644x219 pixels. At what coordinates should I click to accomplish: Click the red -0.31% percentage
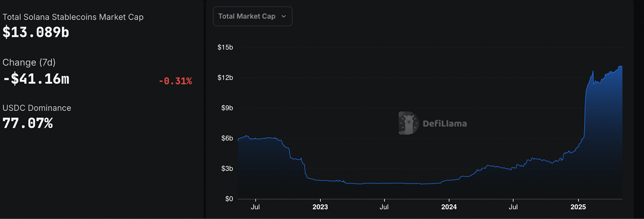point(175,81)
